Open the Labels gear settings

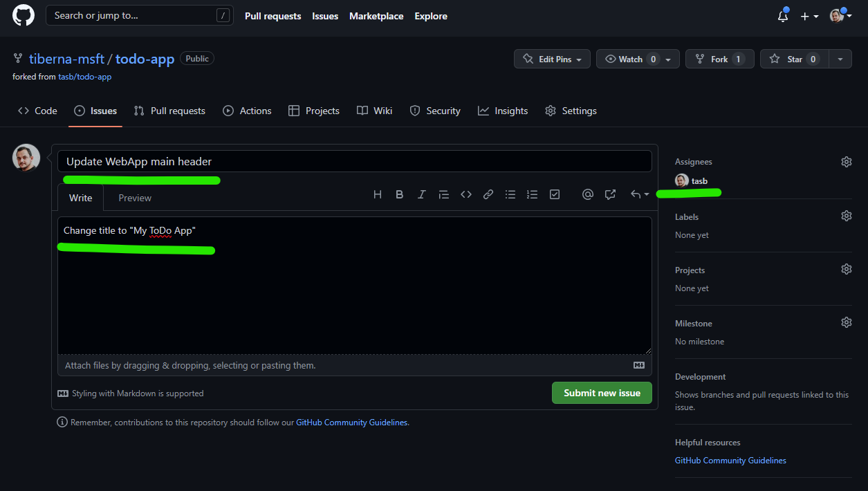point(846,216)
